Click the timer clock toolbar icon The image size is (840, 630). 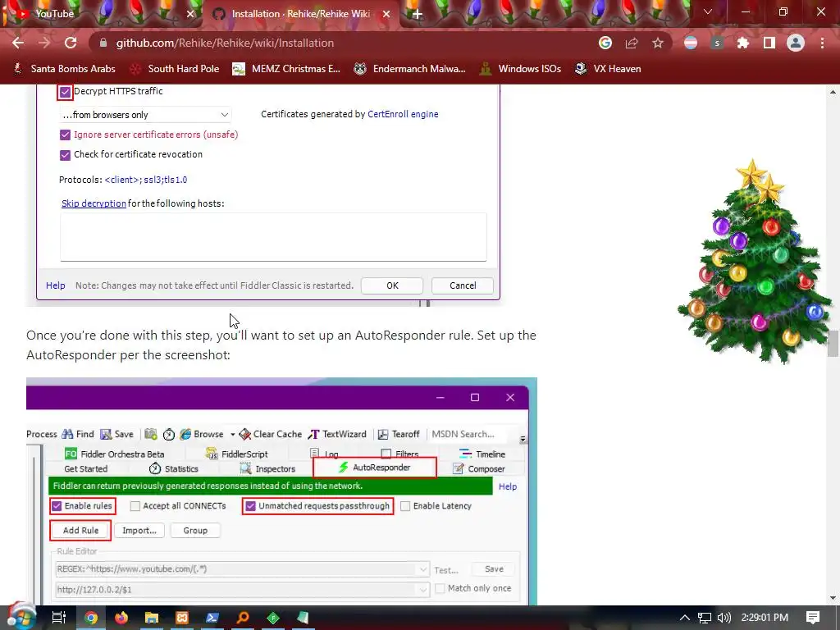[x=169, y=435]
